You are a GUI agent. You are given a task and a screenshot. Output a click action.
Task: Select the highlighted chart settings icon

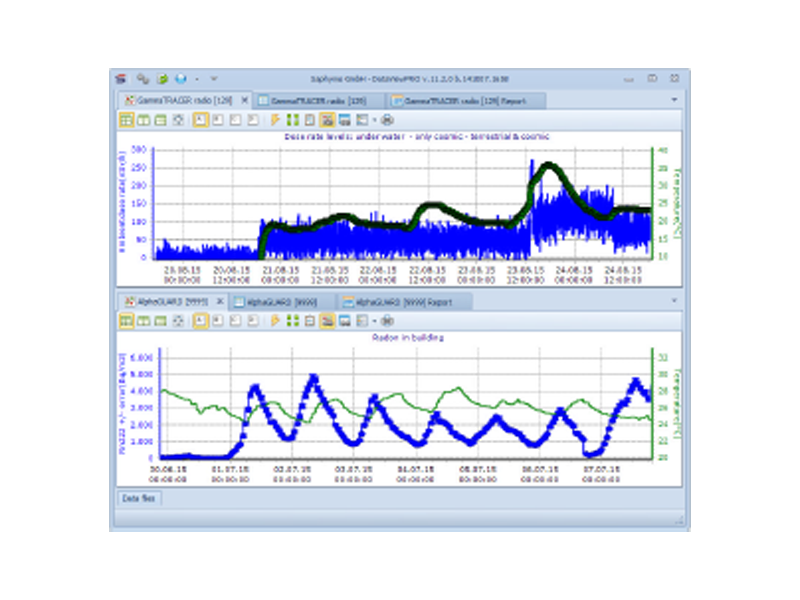point(327,118)
